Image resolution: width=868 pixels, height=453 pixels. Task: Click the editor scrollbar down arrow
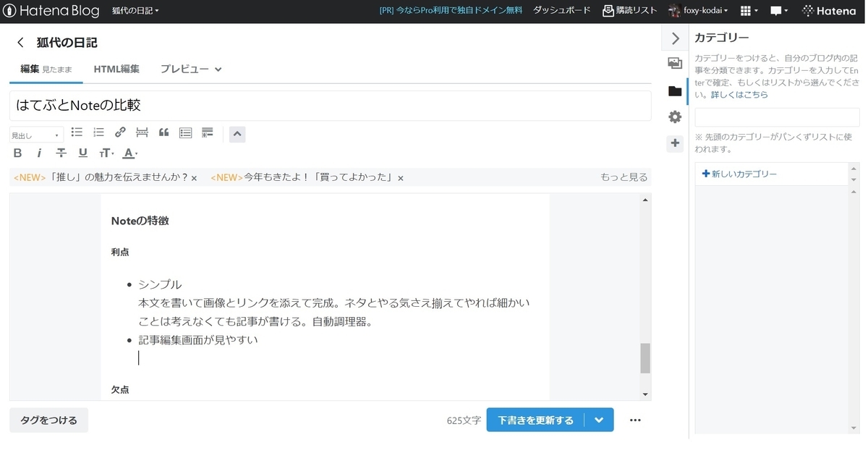(645, 394)
